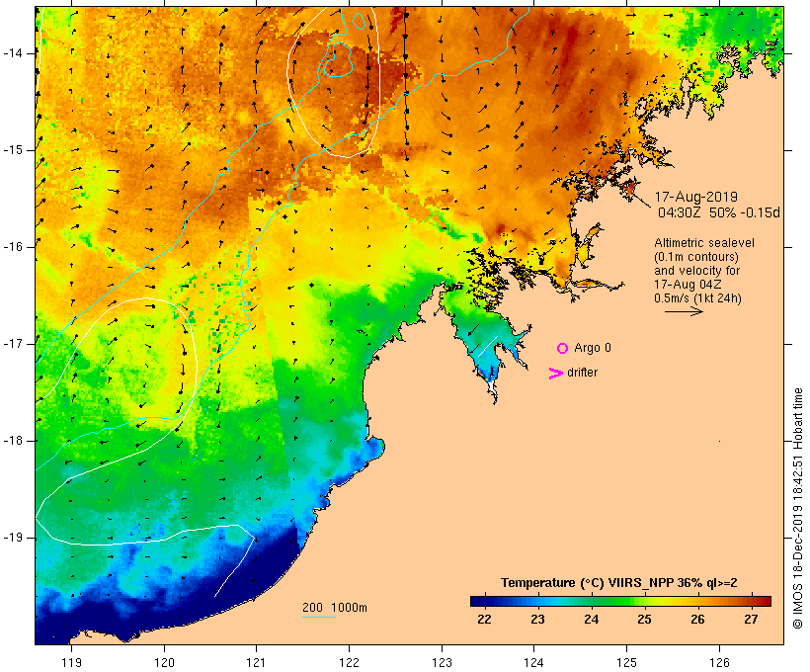This screenshot has width=810, height=672.
Task: Click the 'Argo 0' legend label
Action: click(593, 348)
